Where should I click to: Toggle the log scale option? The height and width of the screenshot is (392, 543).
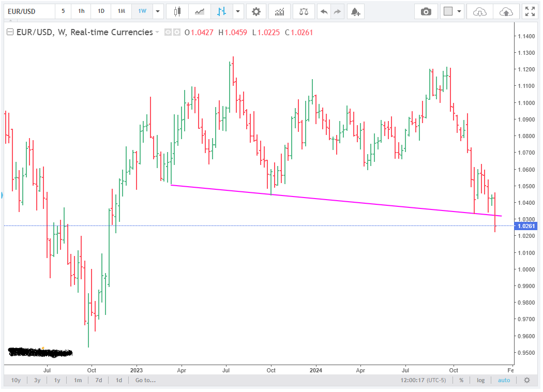(480, 380)
